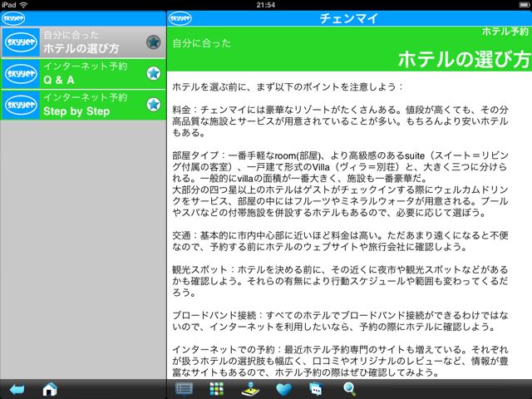The width and height of the screenshot is (532, 399).
Task: Open the search magnifier icon
Action: click(349, 389)
